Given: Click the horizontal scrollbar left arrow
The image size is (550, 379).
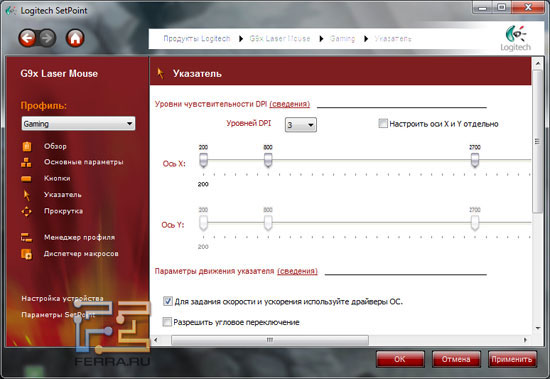Looking at the screenshot, I should click(x=156, y=340).
